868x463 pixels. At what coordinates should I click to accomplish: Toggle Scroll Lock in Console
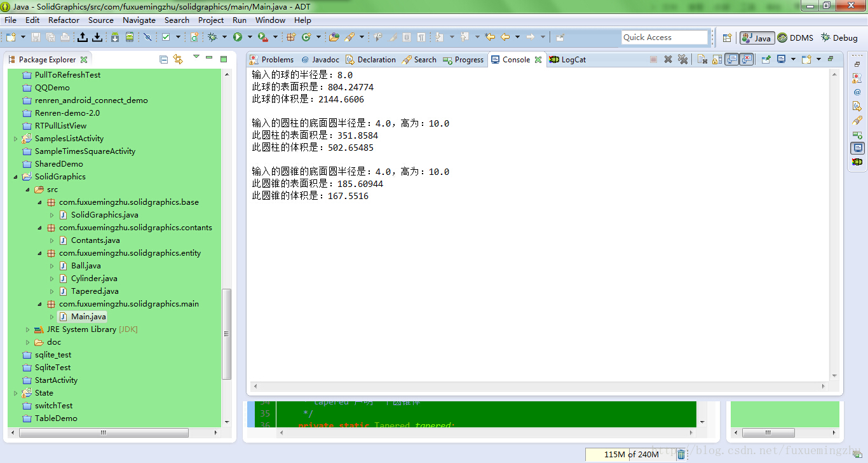tap(717, 59)
